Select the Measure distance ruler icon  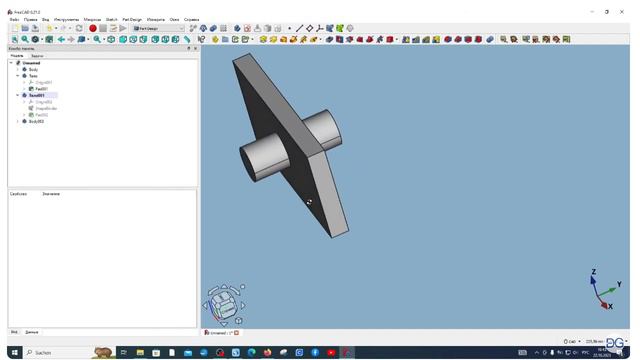pyautogui.click(x=187, y=39)
